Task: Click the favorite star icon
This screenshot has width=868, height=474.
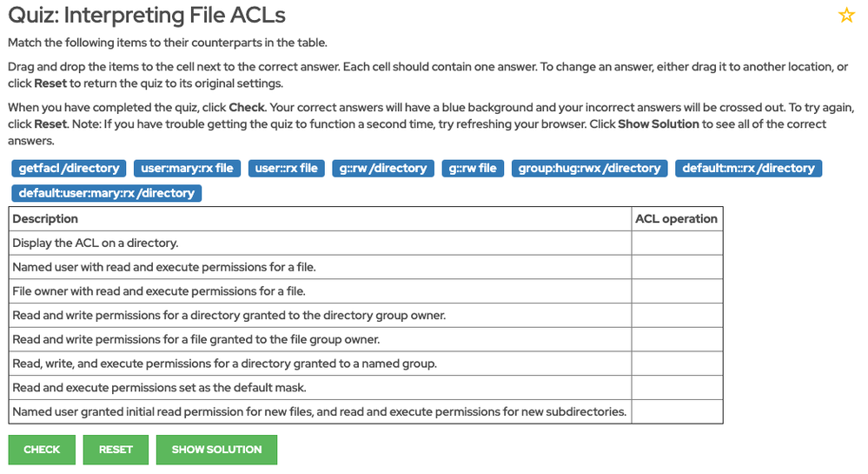Action: [845, 16]
